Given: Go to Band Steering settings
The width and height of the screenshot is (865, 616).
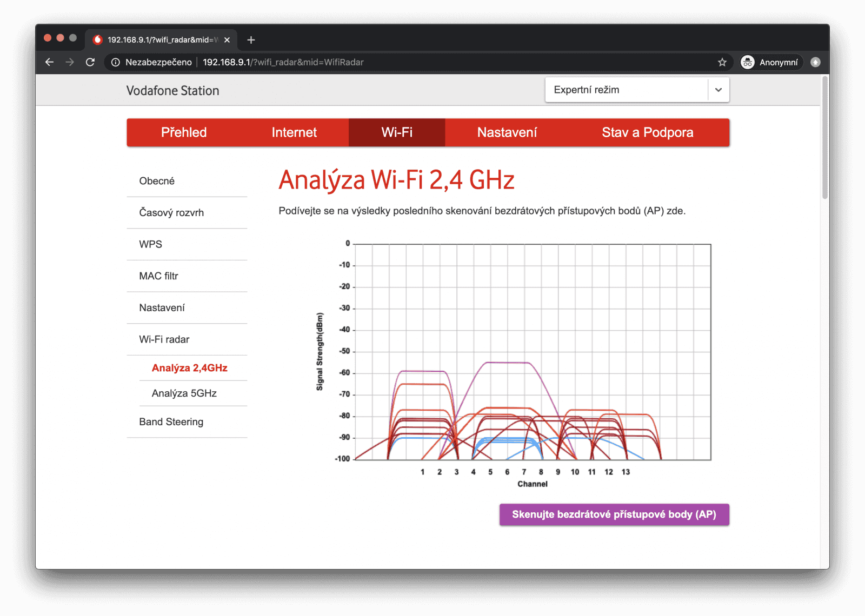Looking at the screenshot, I should pos(171,422).
